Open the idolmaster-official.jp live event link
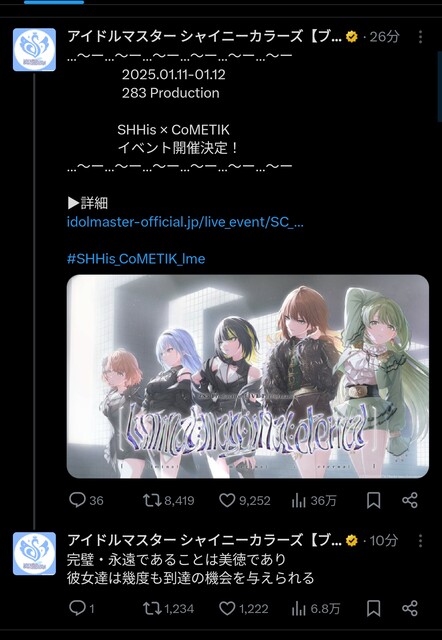Image resolution: width=442 pixels, height=640 pixels. click(x=185, y=222)
